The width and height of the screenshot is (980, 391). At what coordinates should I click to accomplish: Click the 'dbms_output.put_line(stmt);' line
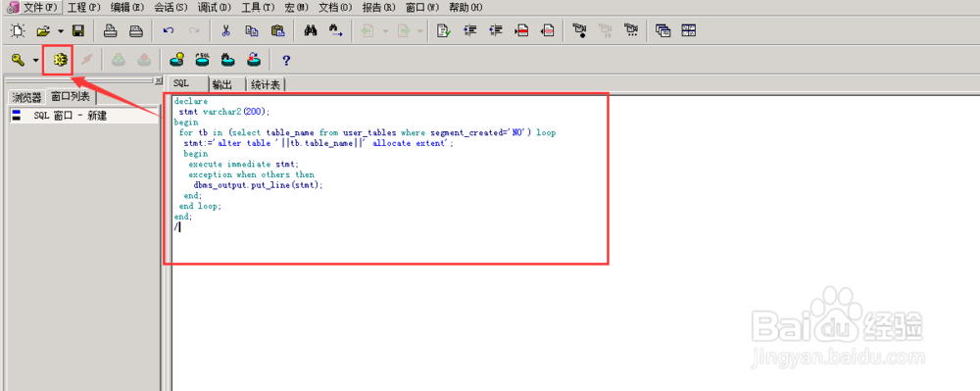pyautogui.click(x=258, y=185)
